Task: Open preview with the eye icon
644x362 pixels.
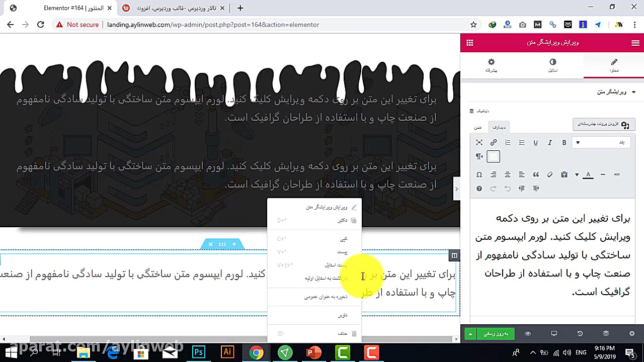Action: click(527, 333)
